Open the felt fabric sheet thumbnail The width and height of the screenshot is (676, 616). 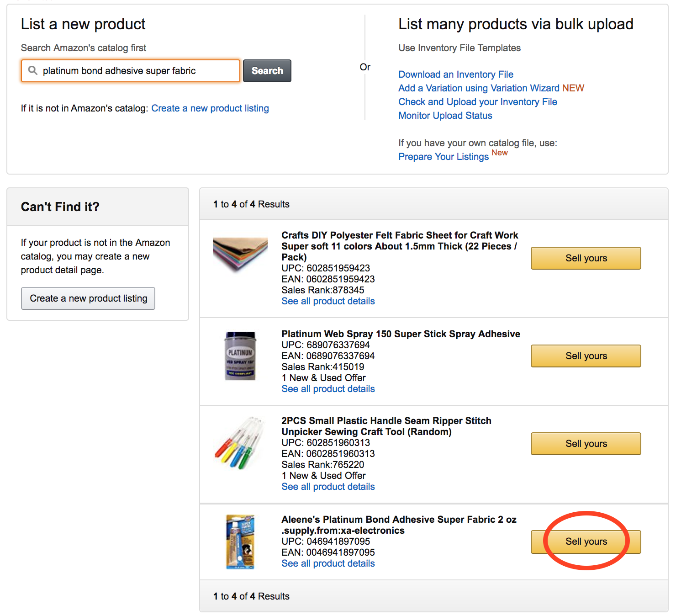pos(240,255)
